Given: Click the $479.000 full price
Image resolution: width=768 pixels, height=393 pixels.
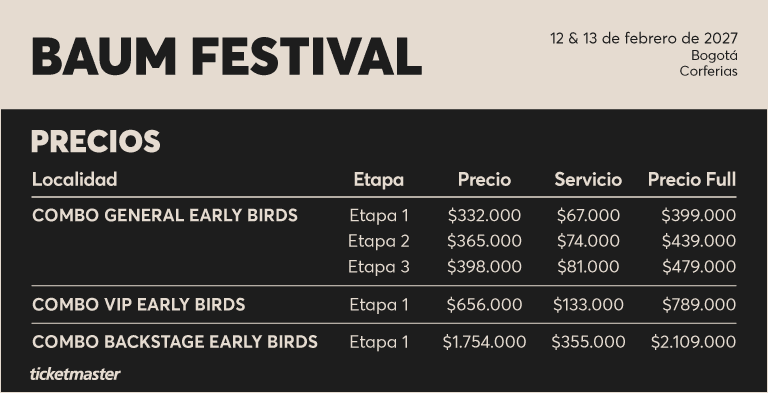Looking at the screenshot, I should 699,267.
